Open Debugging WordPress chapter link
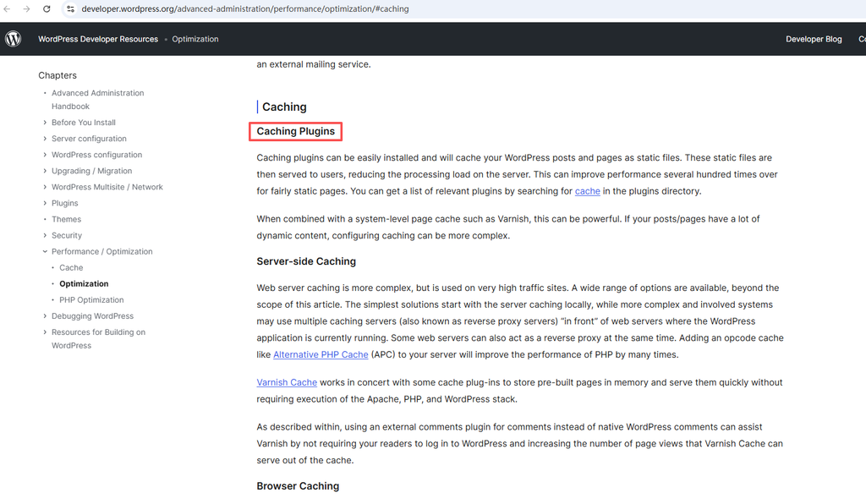This screenshot has height=504, width=866. [92, 315]
